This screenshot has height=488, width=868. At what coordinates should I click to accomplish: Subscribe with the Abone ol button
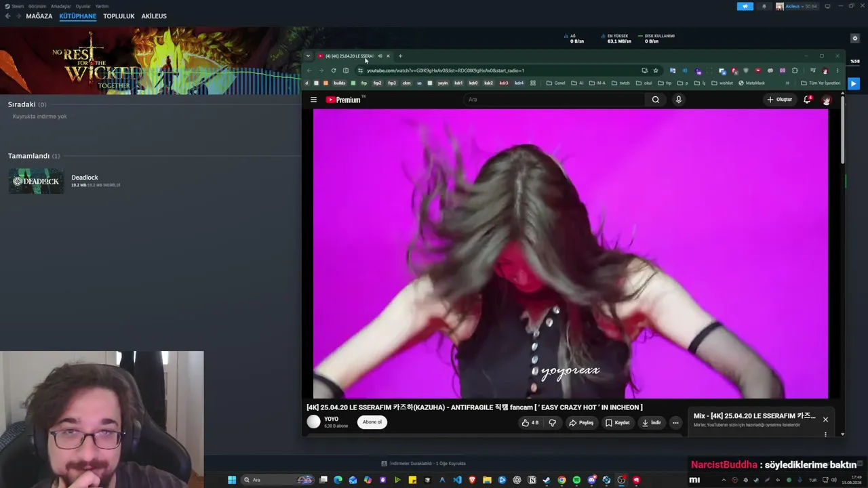pyautogui.click(x=372, y=422)
